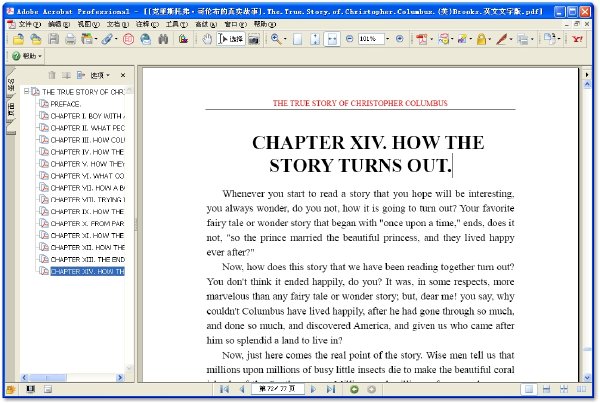This screenshot has height=404, width=600.
Task: Click the zoom percentage field
Action: (371, 39)
